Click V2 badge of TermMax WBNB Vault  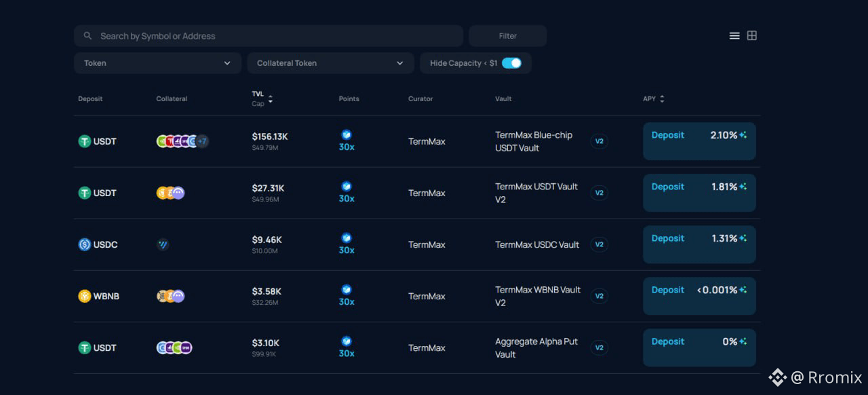[x=599, y=296]
